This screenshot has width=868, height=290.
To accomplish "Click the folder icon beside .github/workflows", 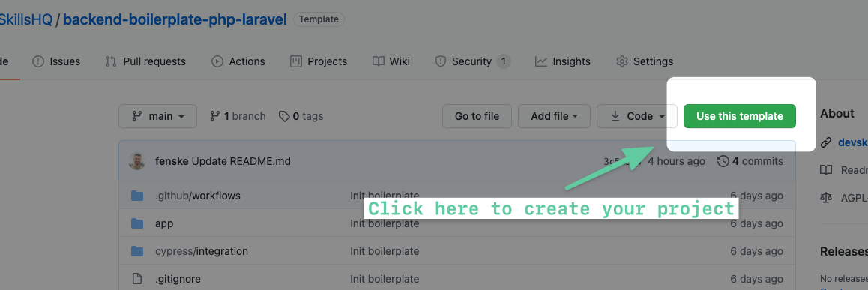I will coord(137,196).
